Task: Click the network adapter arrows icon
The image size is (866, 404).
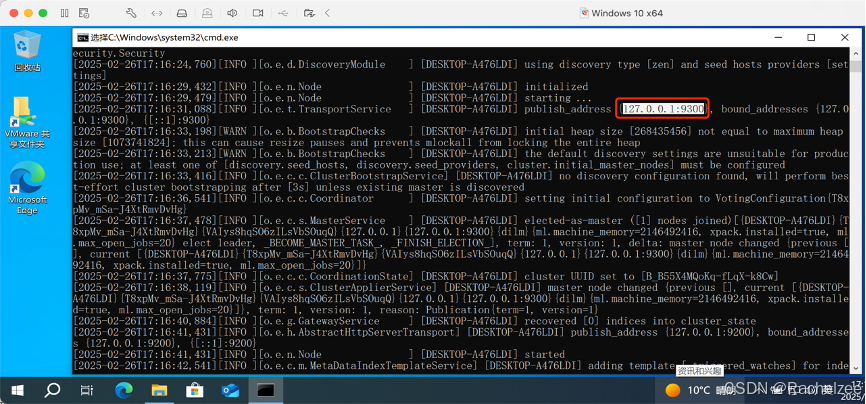Action: pos(157,13)
